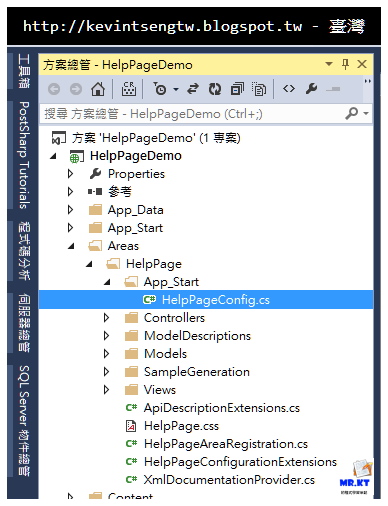
Task: Select the Controllers folder
Action: (x=174, y=318)
